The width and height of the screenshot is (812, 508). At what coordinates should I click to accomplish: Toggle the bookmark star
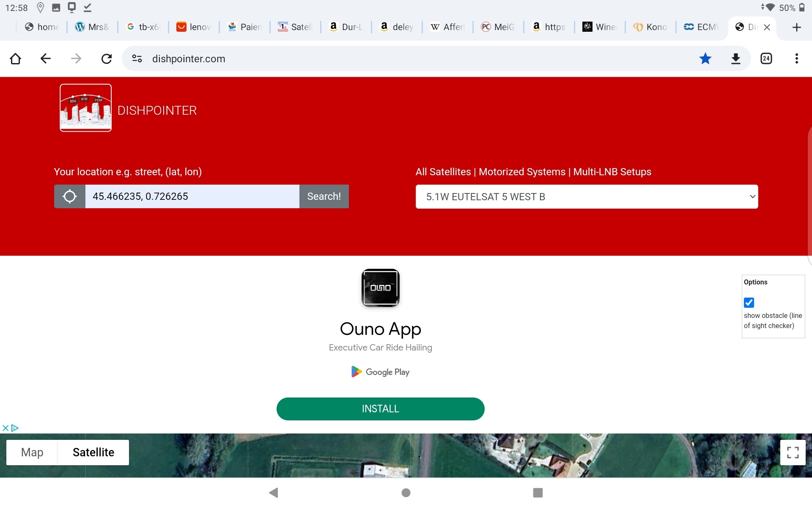click(705, 58)
